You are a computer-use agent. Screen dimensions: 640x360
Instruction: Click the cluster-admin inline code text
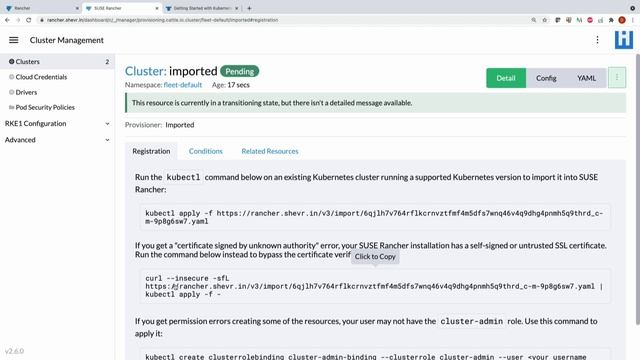[x=471, y=321]
